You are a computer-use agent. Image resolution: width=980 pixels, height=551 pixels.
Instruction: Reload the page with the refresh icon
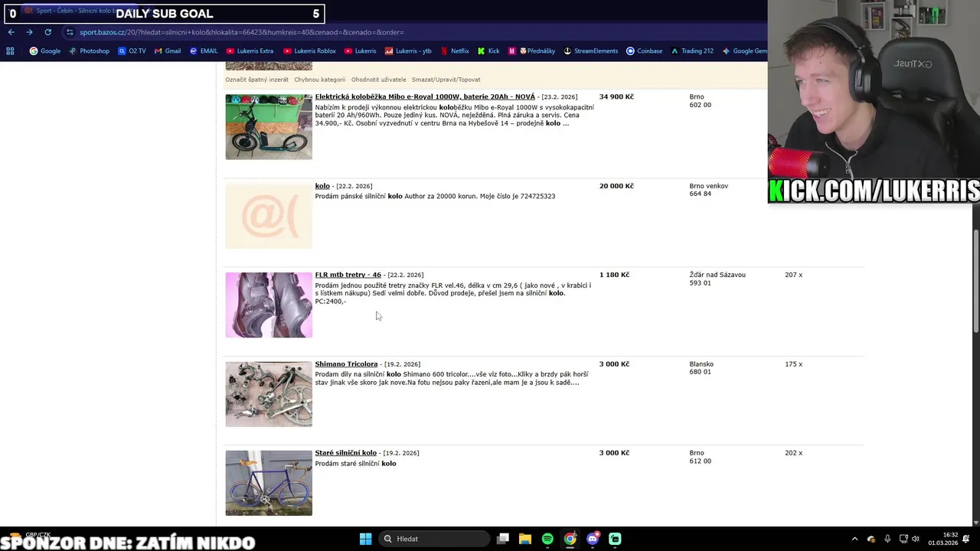[47, 32]
